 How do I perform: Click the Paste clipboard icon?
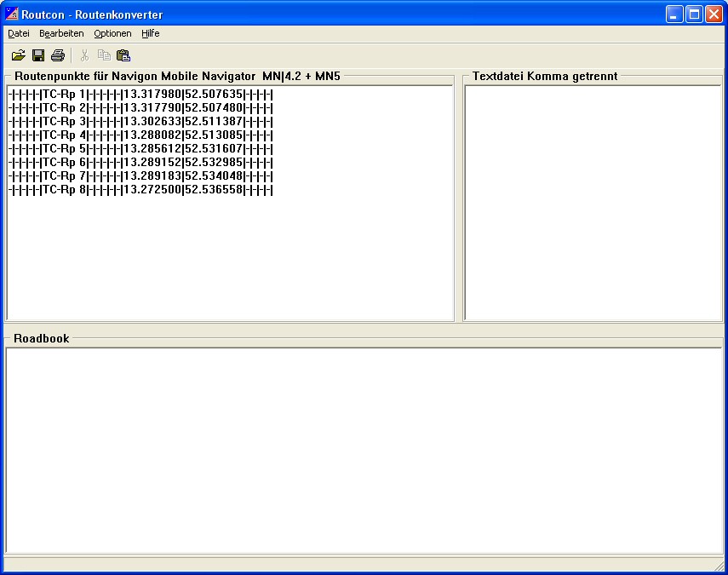click(x=123, y=55)
